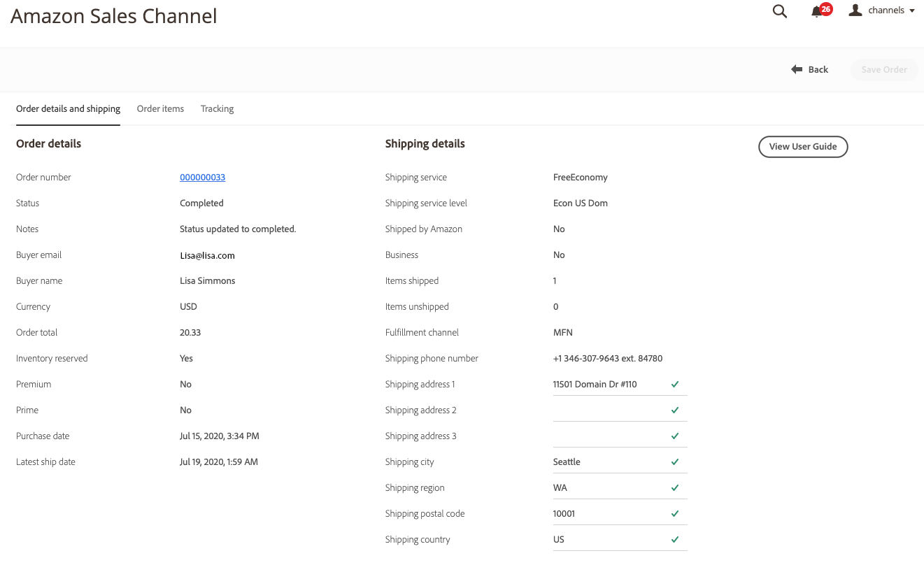
Task: Click the Premium label
Action: [34, 384]
